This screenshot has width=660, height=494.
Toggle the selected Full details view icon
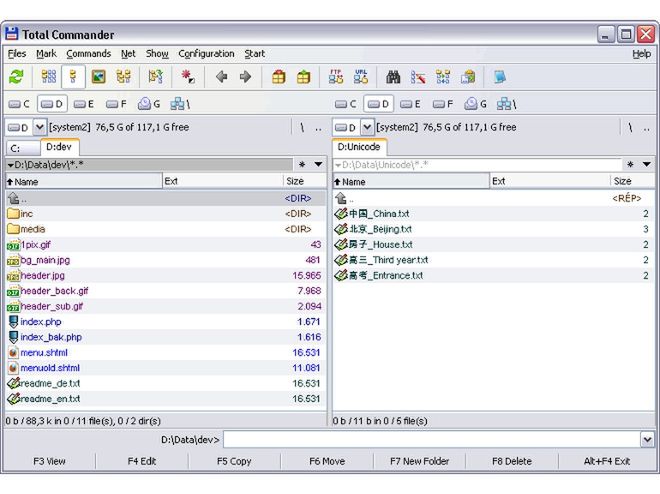tap(73, 77)
